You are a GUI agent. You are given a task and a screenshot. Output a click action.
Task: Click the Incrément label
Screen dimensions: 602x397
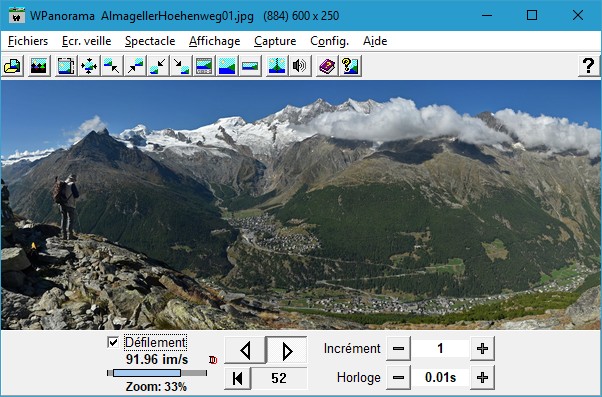[x=352, y=349]
